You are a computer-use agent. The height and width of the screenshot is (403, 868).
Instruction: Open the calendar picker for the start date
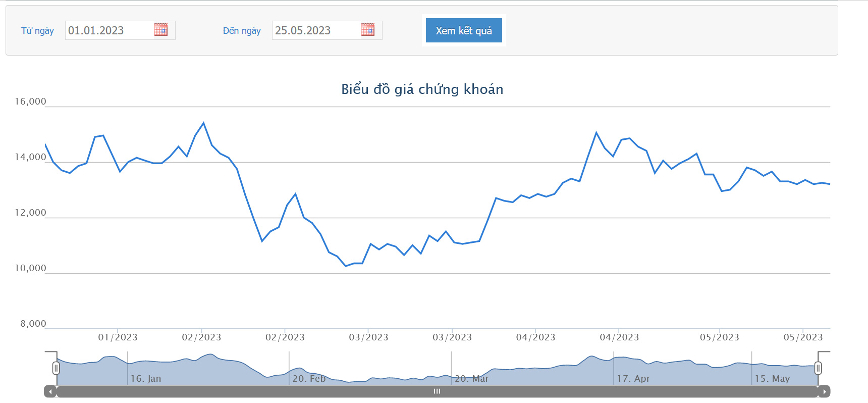160,30
